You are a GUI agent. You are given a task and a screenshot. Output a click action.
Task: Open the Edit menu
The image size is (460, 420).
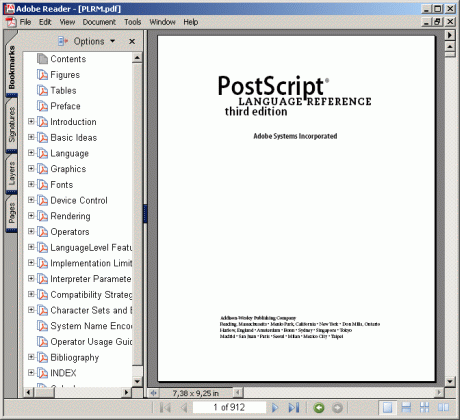[45, 22]
